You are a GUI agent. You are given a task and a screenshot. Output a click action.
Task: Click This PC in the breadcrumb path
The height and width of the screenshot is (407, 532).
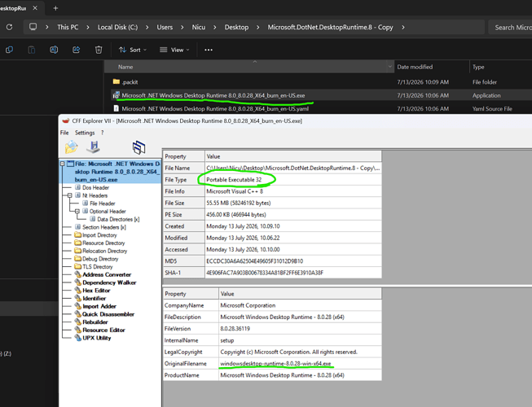point(68,27)
